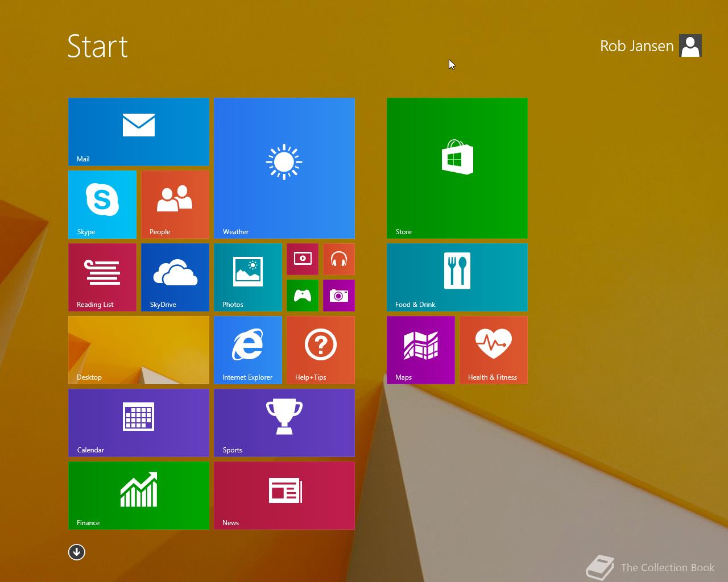The height and width of the screenshot is (582, 728).
Task: Open the Health & Fitness tile
Action: click(494, 350)
